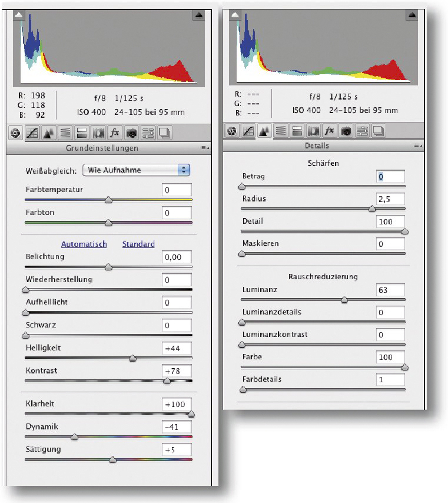Click the Wiederherstellung slider handle
448x503 pixels.
(26, 290)
